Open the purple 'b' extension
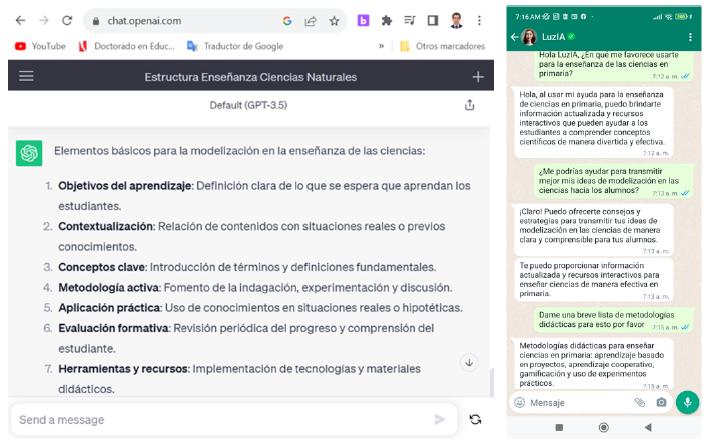 363,20
